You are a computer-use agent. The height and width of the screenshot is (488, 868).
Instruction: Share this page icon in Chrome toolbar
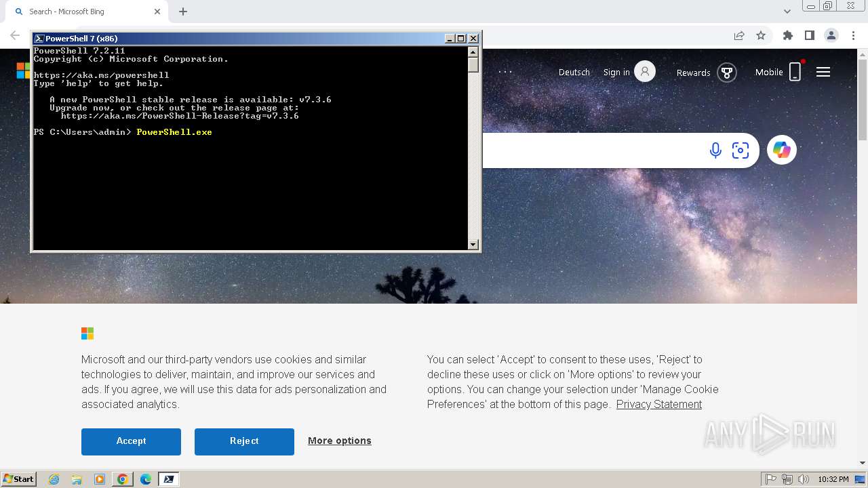coord(739,35)
